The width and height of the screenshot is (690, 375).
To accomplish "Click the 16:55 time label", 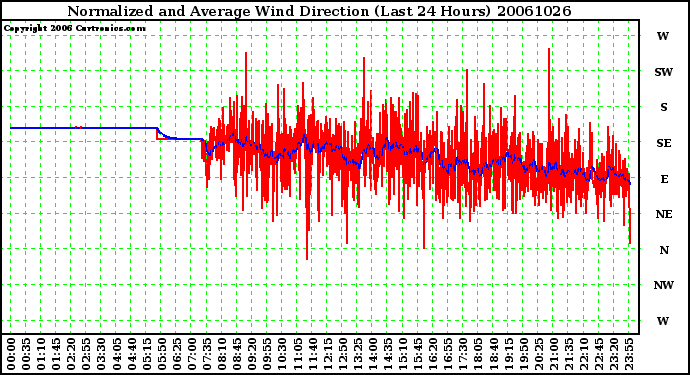I will [x=448, y=355].
